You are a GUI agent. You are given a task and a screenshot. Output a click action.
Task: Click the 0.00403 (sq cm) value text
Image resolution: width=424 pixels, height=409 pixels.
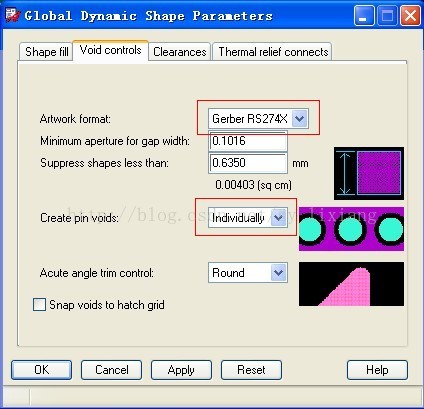point(253,184)
